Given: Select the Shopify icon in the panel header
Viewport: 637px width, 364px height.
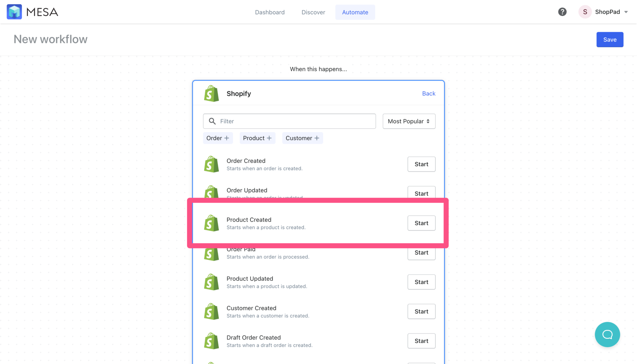Looking at the screenshot, I should 211,93.
